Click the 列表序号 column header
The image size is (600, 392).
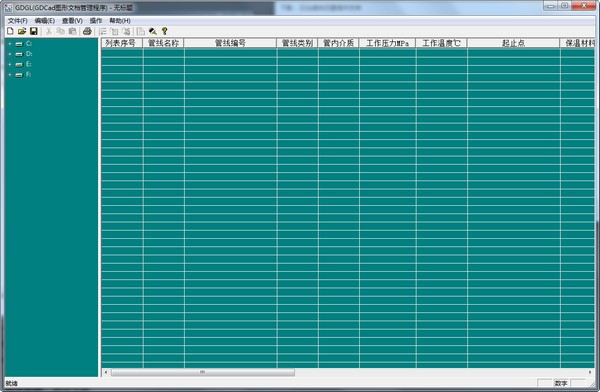pyautogui.click(x=122, y=43)
